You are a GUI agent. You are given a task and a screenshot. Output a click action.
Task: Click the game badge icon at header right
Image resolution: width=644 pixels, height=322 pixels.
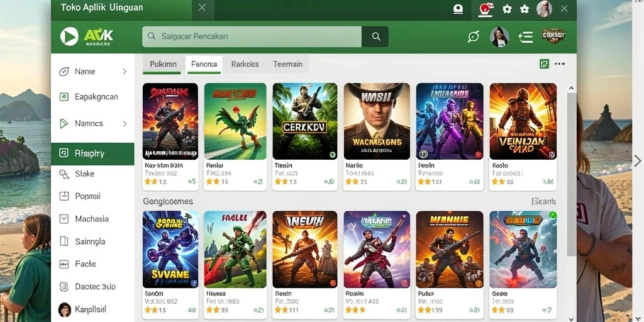click(x=553, y=36)
